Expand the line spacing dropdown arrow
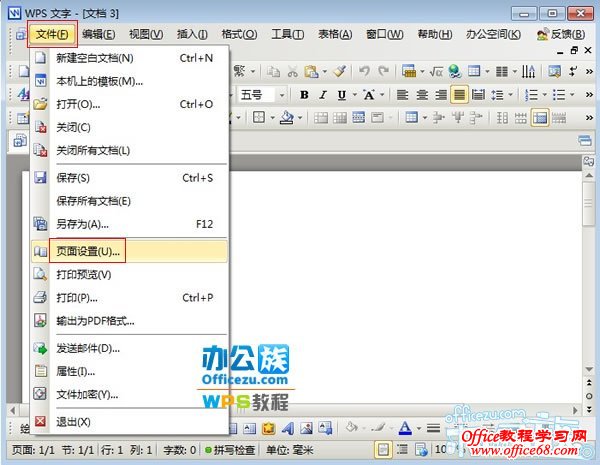600x465 pixels. click(x=510, y=95)
